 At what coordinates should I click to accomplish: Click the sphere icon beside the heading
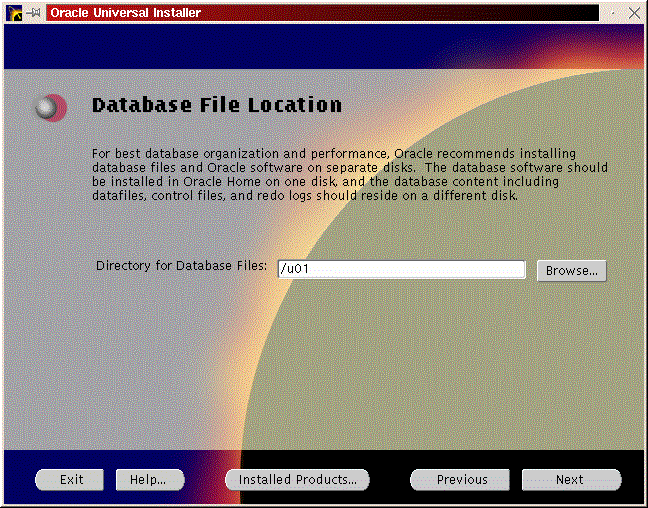tap(49, 107)
